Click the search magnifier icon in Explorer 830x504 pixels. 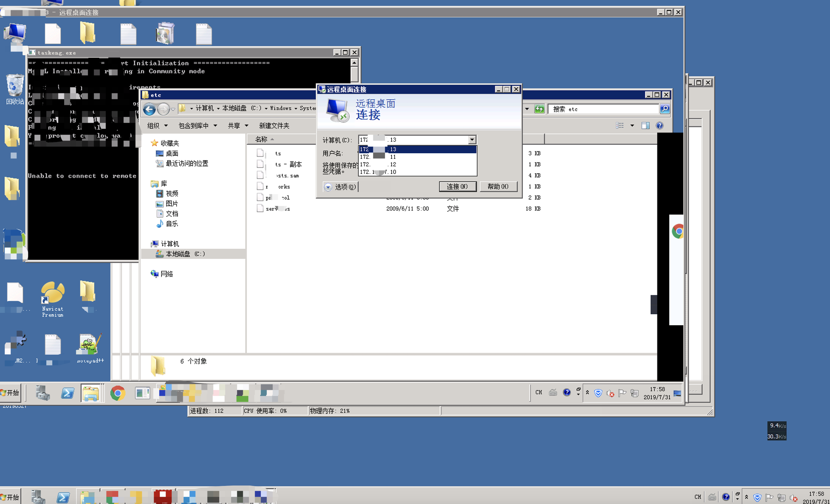pyautogui.click(x=665, y=109)
